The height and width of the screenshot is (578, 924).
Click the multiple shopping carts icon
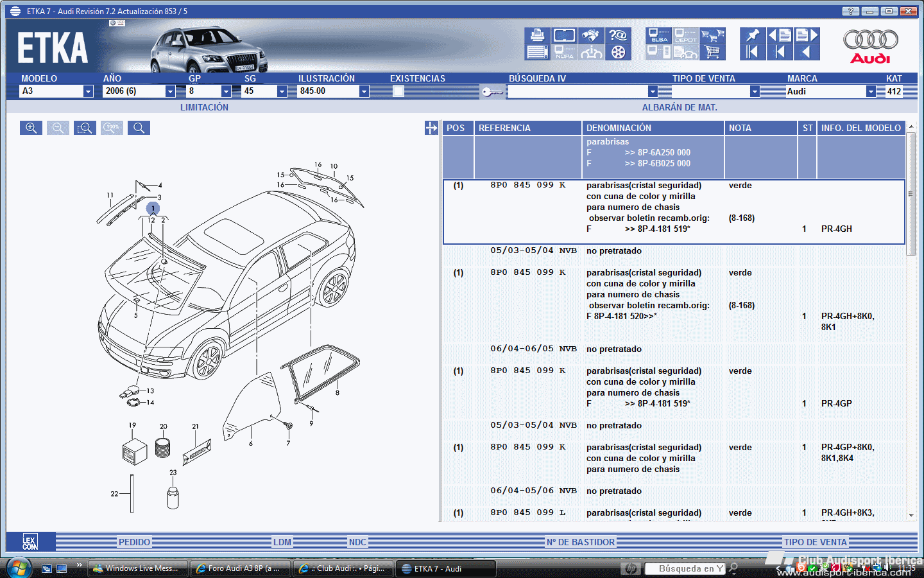click(712, 35)
